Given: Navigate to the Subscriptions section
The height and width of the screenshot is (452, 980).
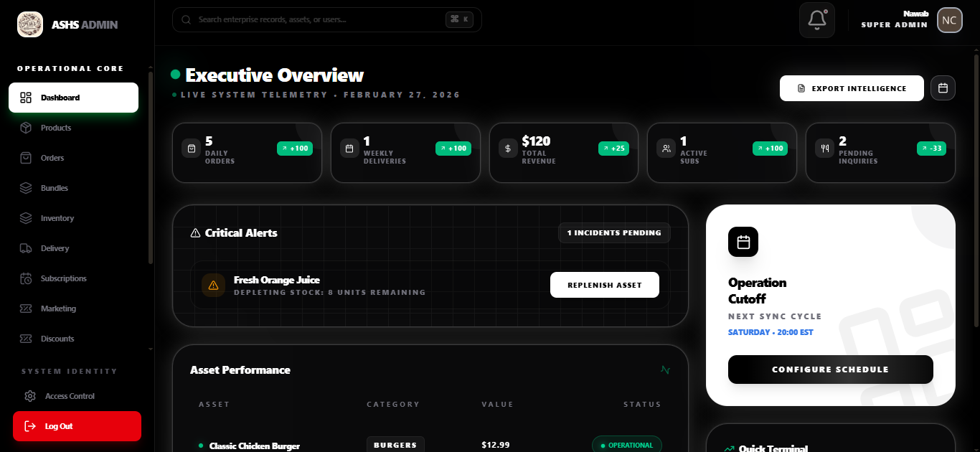Looking at the screenshot, I should coord(63,278).
